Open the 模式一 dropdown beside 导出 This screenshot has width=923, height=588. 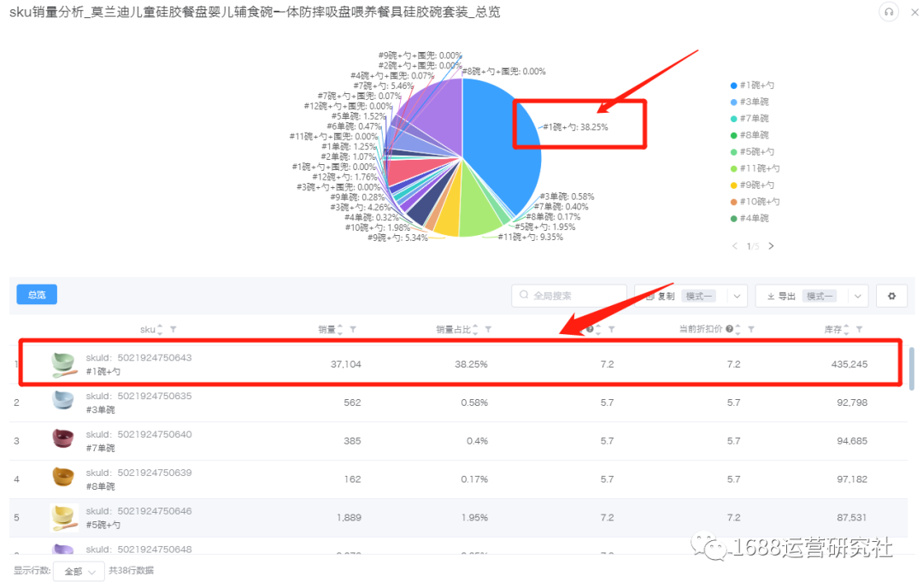pyautogui.click(x=857, y=295)
